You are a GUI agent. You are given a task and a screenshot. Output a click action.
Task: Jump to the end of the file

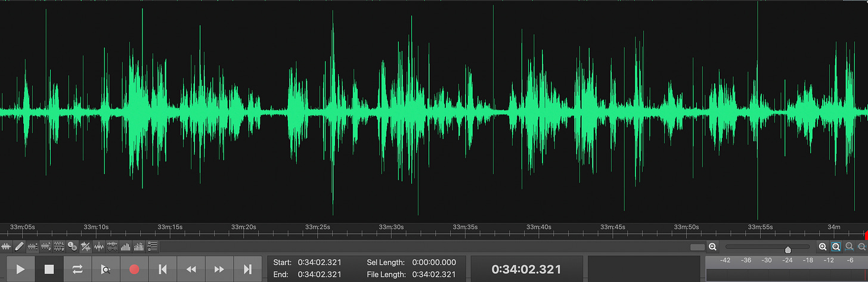pyautogui.click(x=247, y=269)
